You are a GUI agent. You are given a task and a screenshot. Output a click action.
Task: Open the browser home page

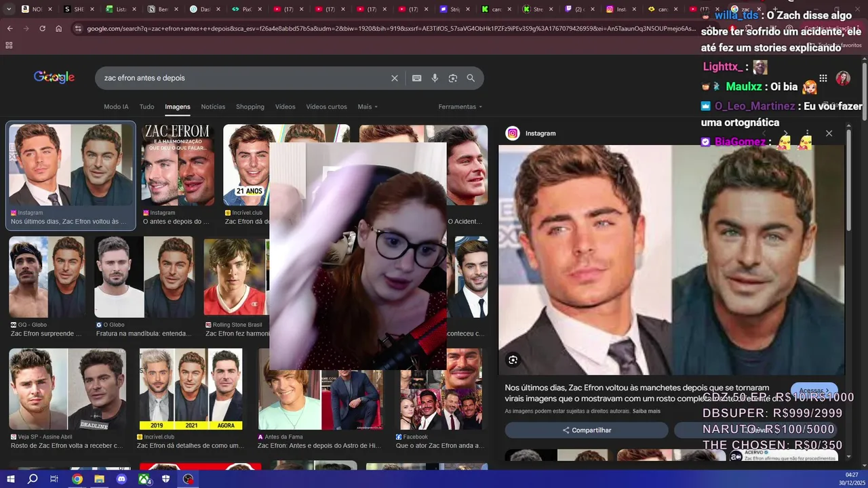58,28
